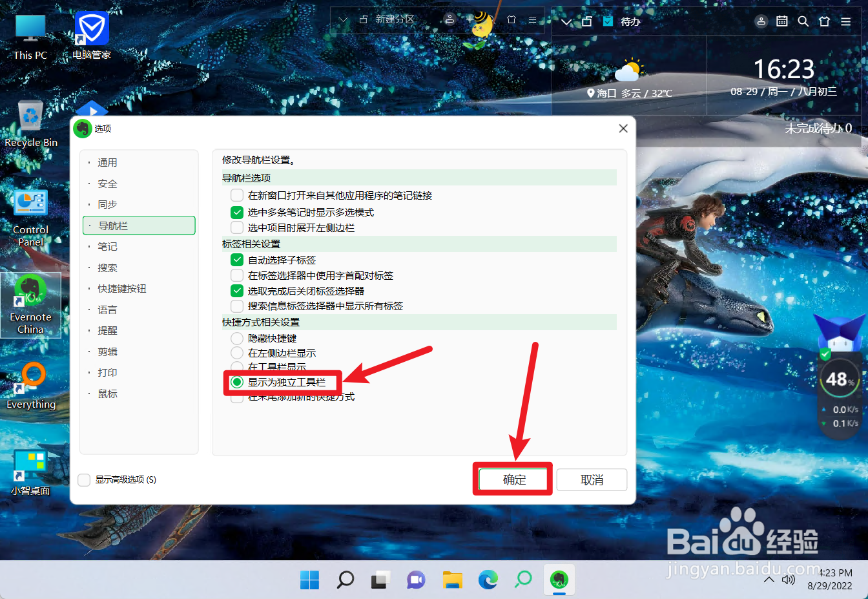The width and height of the screenshot is (868, 599).
Task: Select the 在左侧边栏显示 radio option
Action: [x=237, y=353]
